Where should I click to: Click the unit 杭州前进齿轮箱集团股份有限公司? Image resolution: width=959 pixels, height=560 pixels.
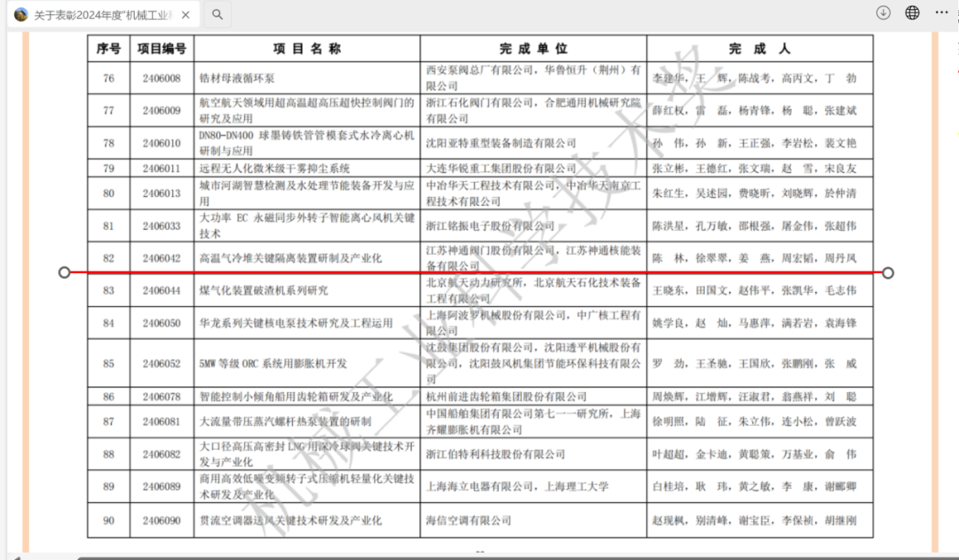coord(506,397)
